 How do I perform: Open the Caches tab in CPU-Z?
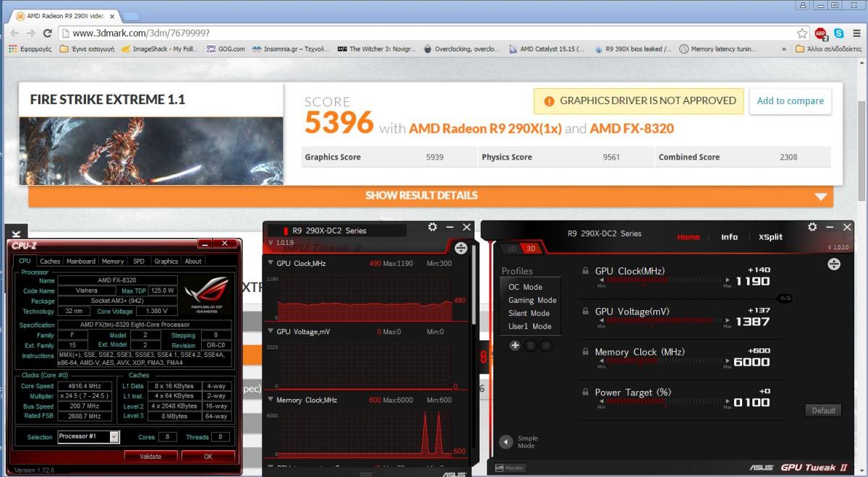point(50,261)
